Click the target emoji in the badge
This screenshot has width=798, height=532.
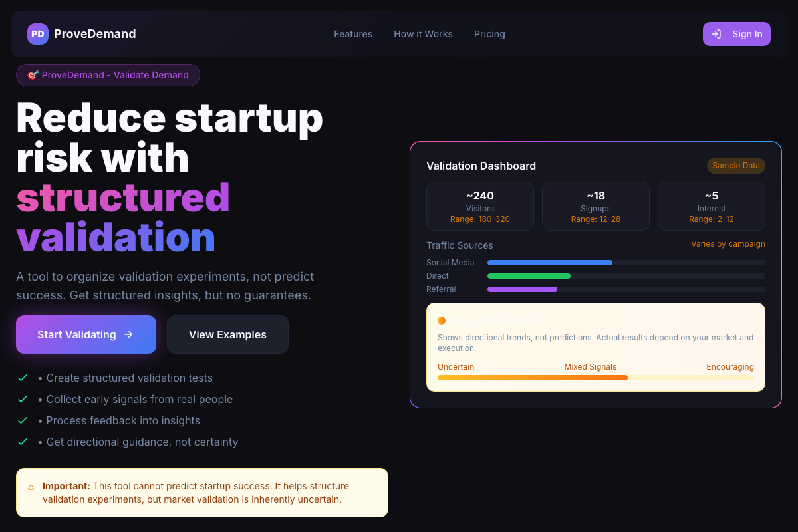pyautogui.click(x=33, y=75)
